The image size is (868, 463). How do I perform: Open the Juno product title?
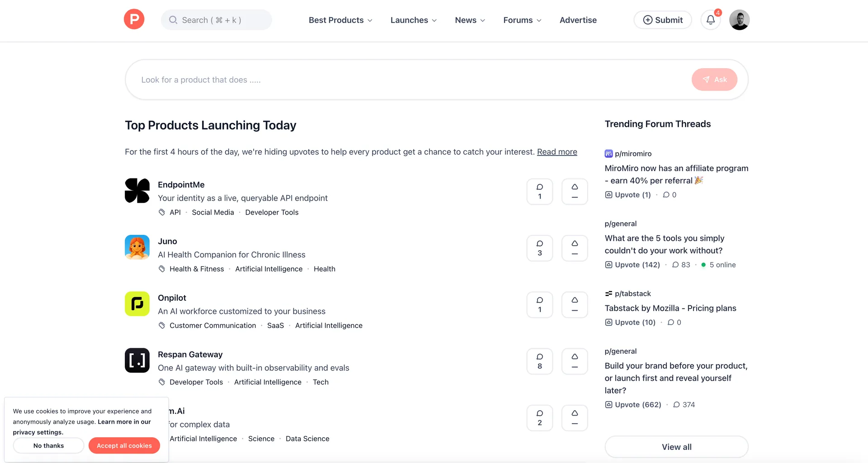pyautogui.click(x=167, y=241)
